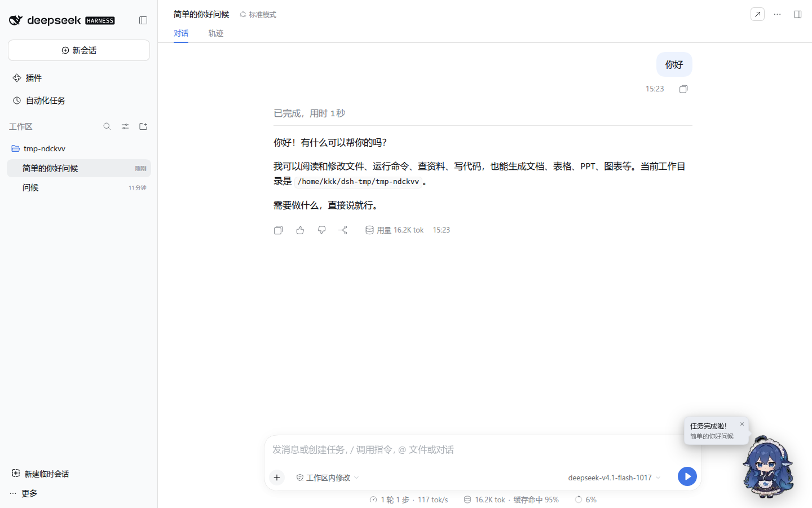Click the 用量 16.2K tok usage indicator
This screenshot has width=812, height=508.
[x=395, y=230]
